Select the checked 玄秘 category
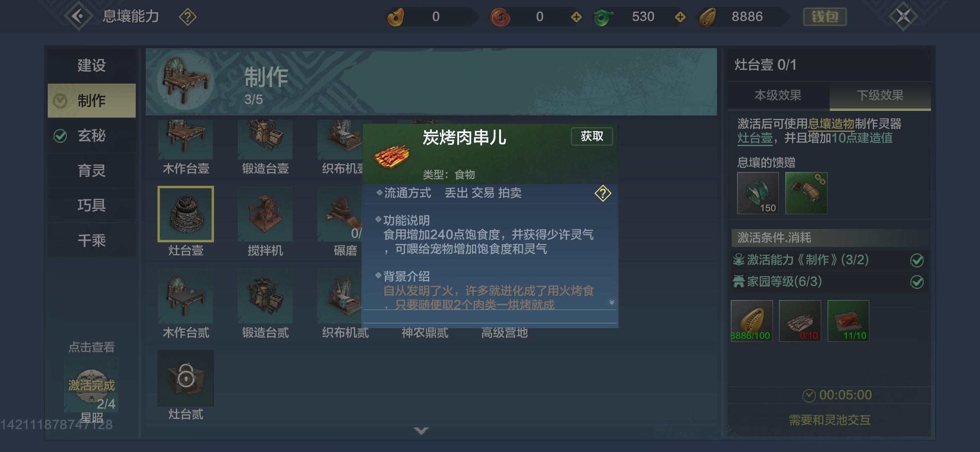The image size is (980, 452). pyautogui.click(x=92, y=136)
